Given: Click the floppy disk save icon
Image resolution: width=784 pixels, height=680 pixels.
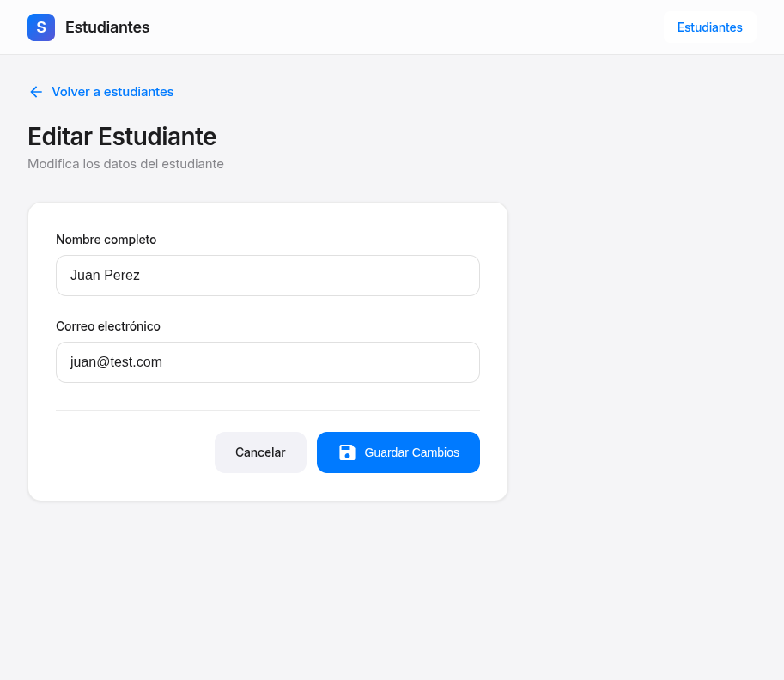Looking at the screenshot, I should 347,452.
